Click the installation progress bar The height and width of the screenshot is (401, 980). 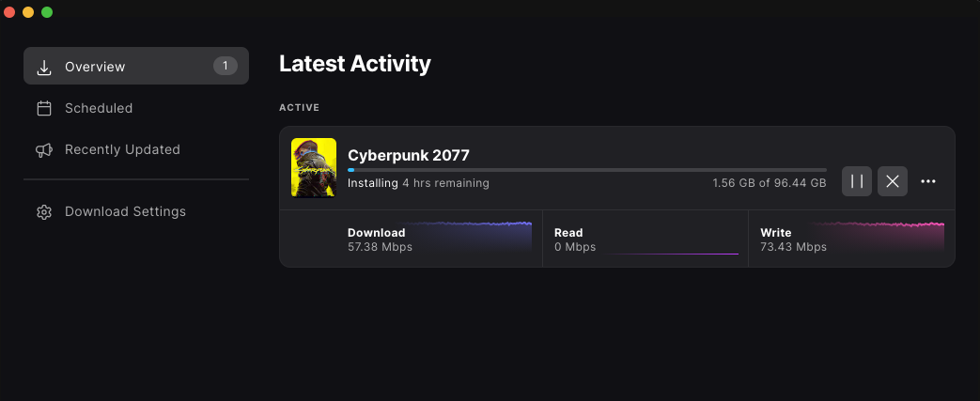click(x=587, y=170)
